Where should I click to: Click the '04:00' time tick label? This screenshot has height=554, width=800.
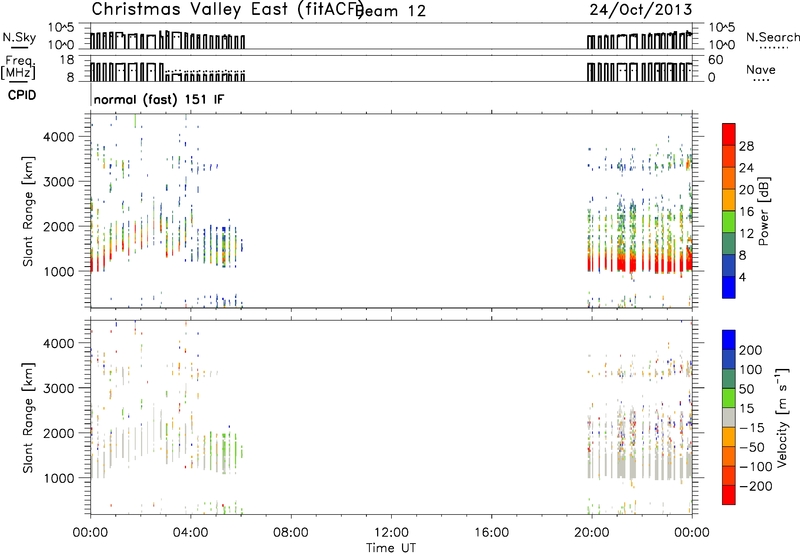tap(191, 533)
